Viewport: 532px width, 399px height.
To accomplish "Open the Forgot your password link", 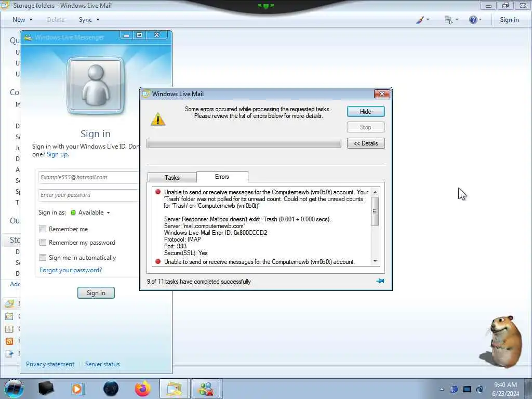I will (71, 270).
